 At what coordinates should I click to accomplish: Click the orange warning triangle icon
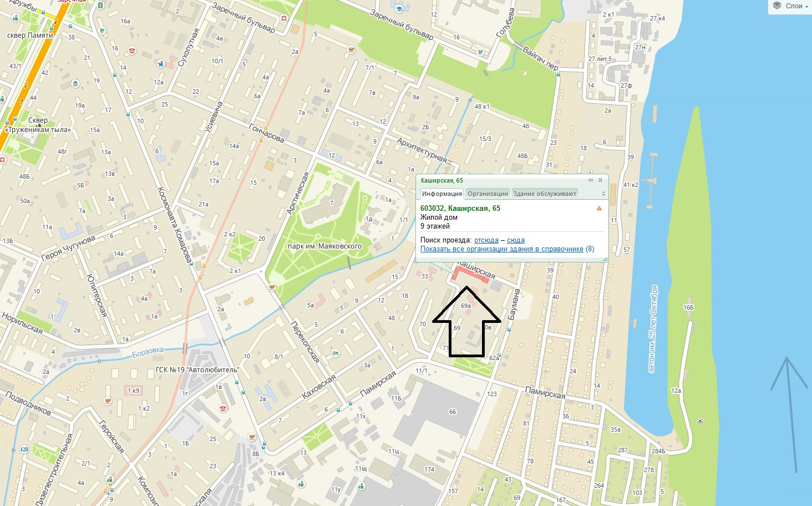point(599,209)
